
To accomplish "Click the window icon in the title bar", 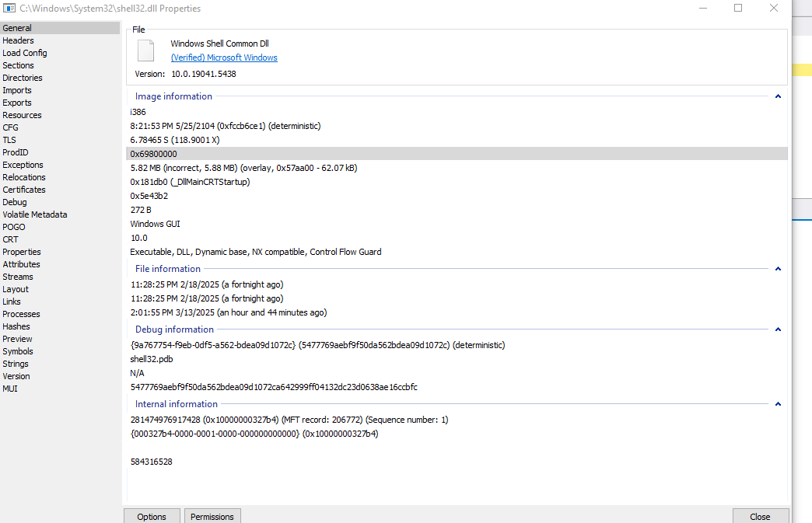I will point(9,9).
